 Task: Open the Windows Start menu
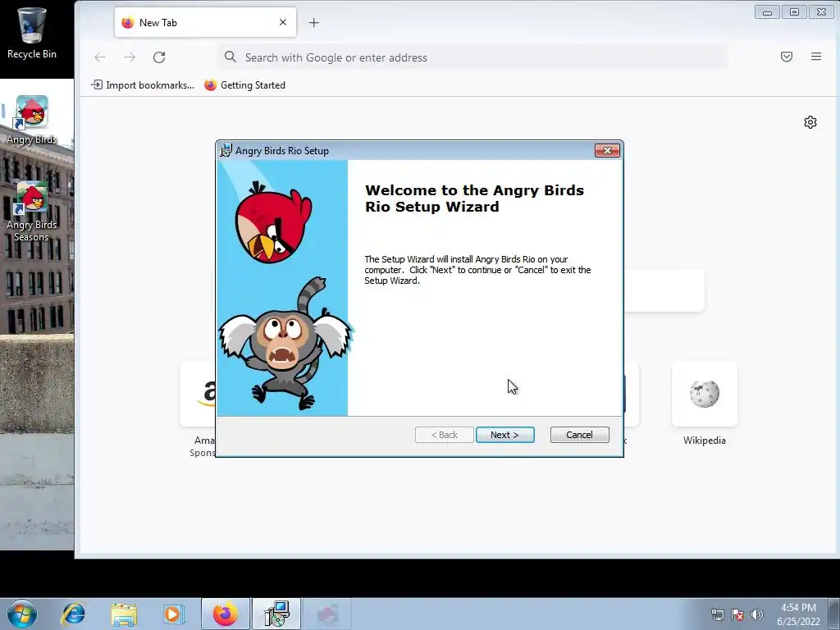tap(22, 614)
